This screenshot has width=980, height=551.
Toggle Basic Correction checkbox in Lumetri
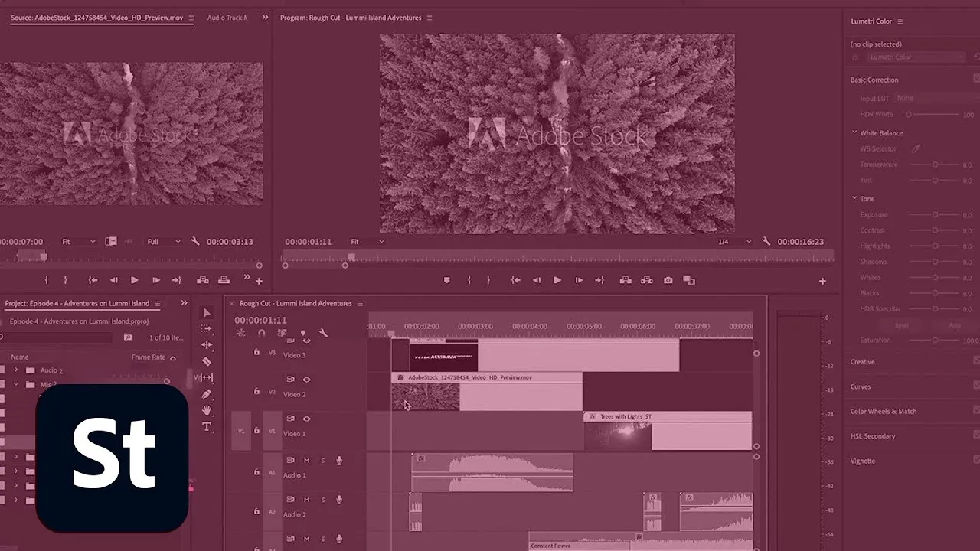pos(976,79)
